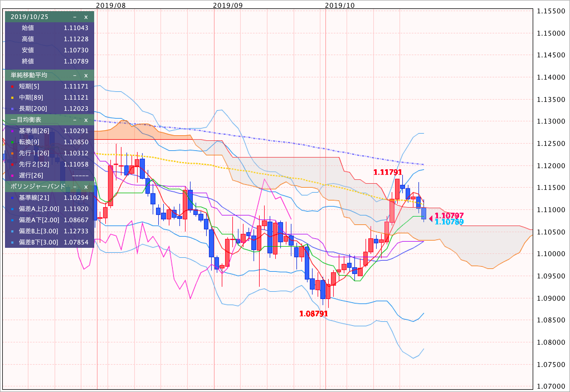
Task: Click the red 先行２[52] color marker
Action: point(12,165)
